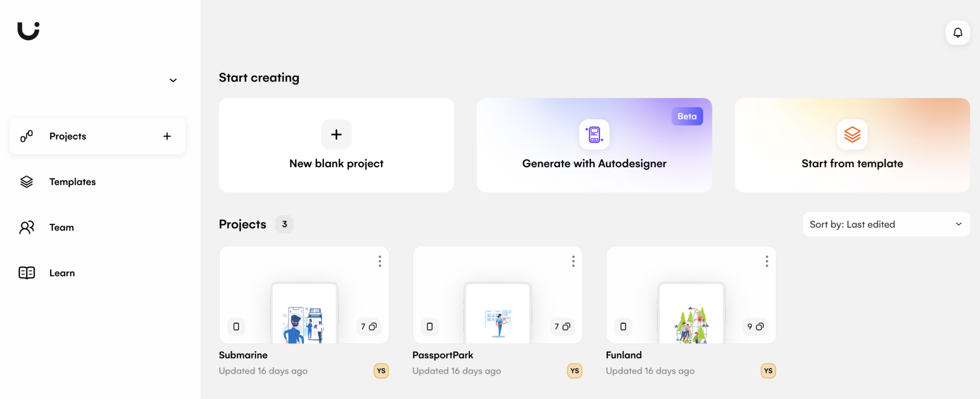980x399 pixels.
Task: Click the screen count badge on PassportPark
Action: [x=562, y=326]
